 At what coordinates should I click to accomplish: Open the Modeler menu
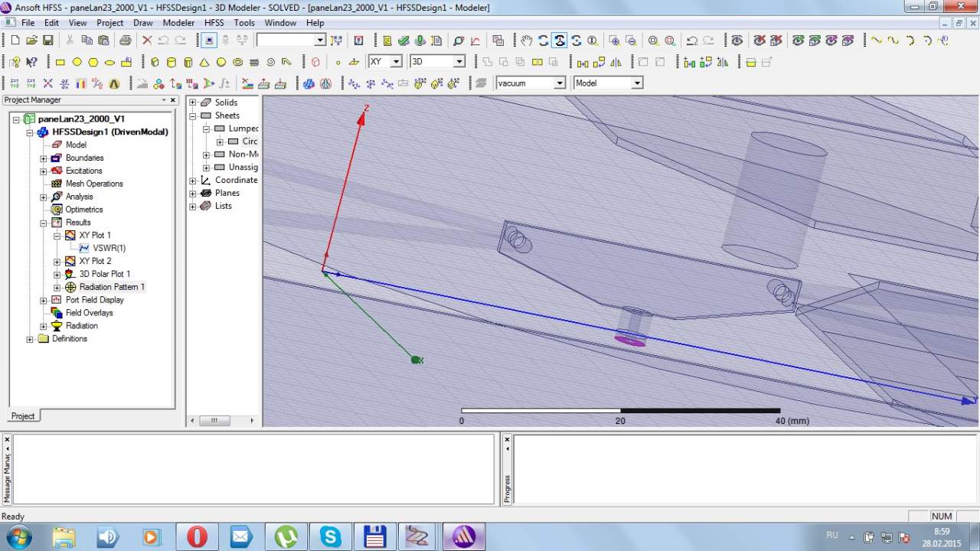(178, 23)
